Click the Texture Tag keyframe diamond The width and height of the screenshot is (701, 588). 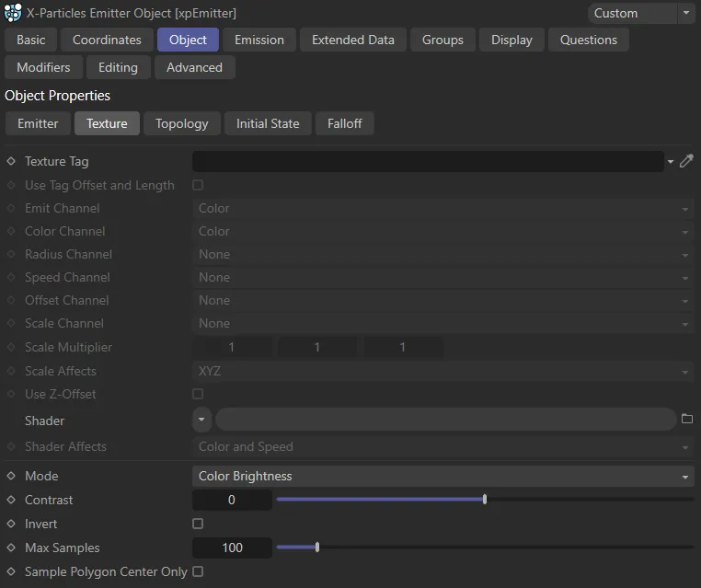(x=11, y=161)
